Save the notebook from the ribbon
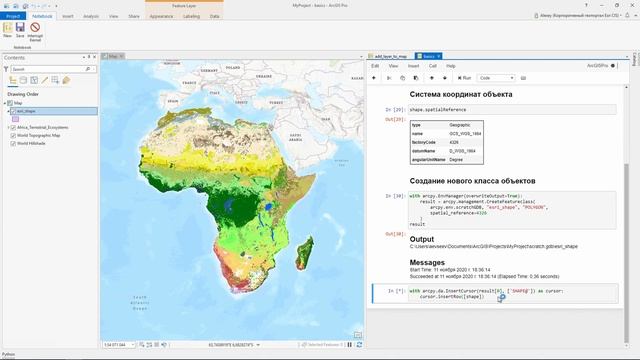 pos(20,30)
